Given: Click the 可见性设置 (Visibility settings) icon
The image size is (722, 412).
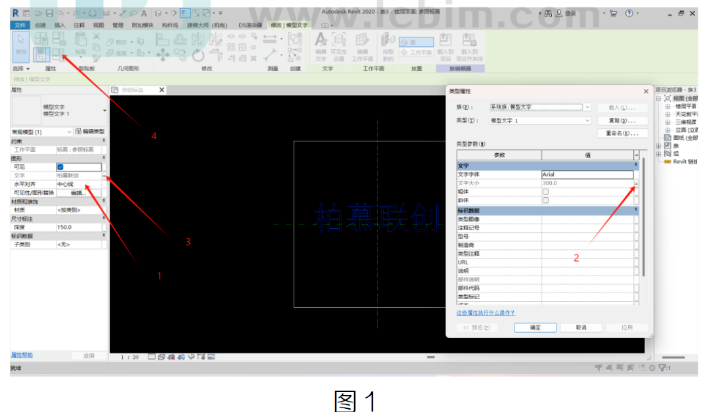Looking at the screenshot, I should 339,46.
